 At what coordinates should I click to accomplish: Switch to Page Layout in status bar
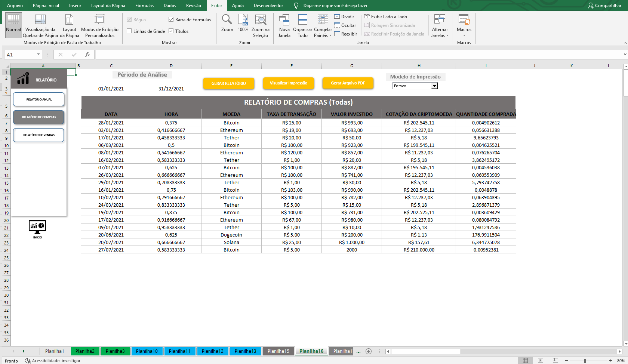[x=541, y=361]
